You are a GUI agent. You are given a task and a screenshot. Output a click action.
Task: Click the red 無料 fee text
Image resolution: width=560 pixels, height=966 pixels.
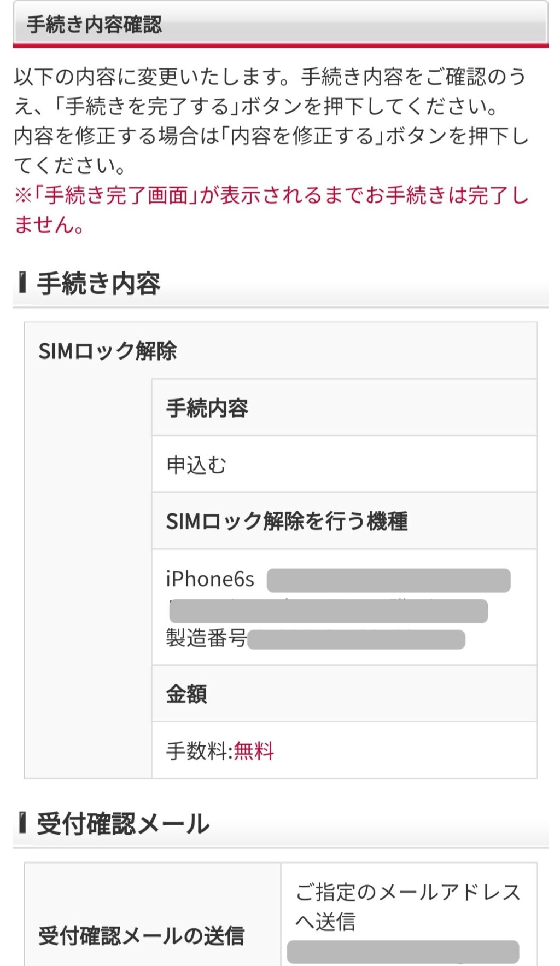pyautogui.click(x=254, y=751)
